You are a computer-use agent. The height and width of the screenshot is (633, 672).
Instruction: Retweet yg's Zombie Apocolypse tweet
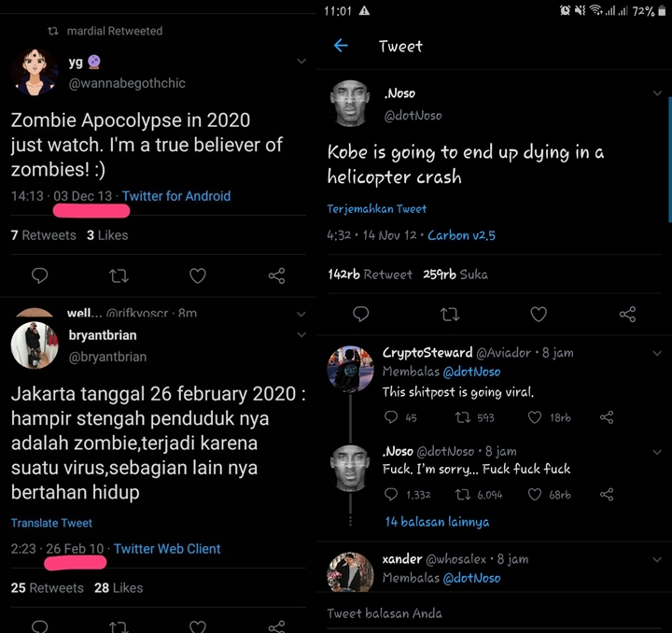tap(119, 276)
